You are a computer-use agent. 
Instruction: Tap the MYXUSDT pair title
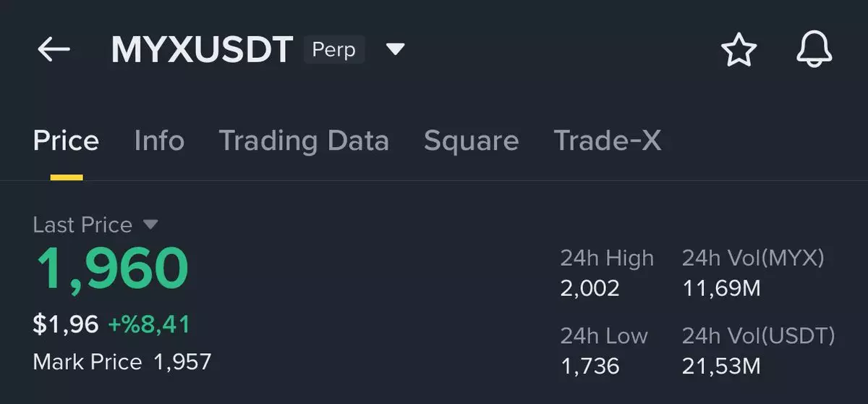(x=202, y=51)
